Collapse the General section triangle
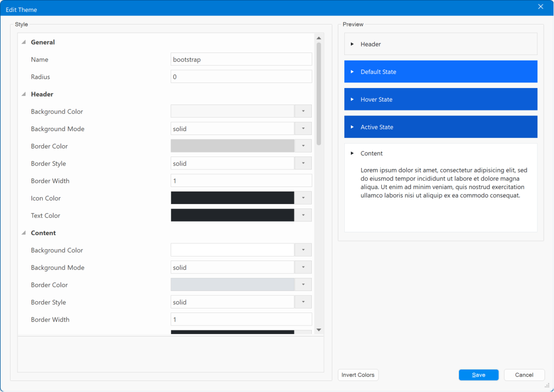554x392 pixels. click(x=24, y=42)
